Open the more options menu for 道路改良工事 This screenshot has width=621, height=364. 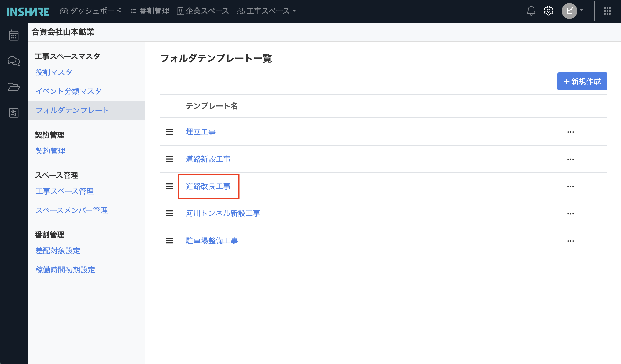coord(570,186)
